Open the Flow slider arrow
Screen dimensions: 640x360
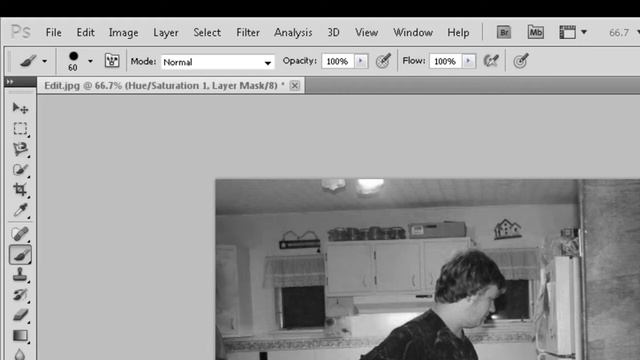coord(469,61)
